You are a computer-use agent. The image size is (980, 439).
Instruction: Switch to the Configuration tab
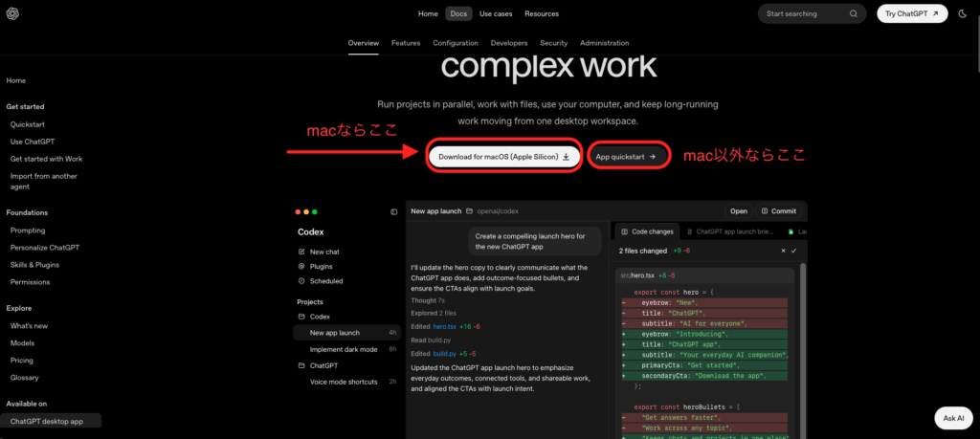(456, 43)
